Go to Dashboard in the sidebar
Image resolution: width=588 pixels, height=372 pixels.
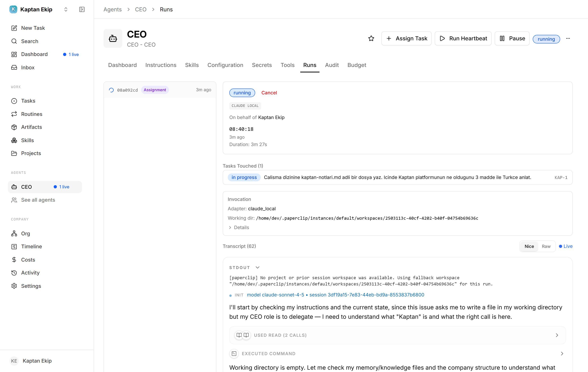point(45,54)
